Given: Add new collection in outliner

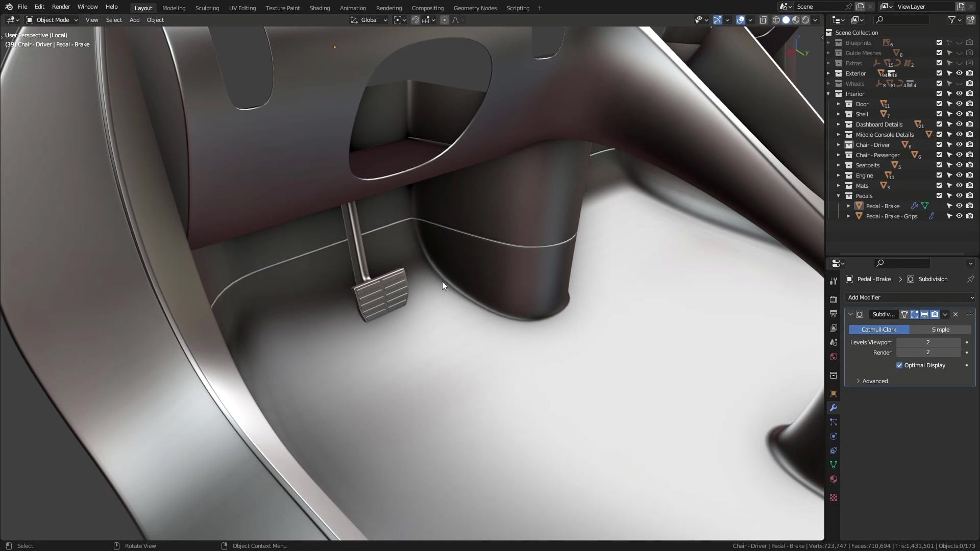Looking at the screenshot, I should coord(970,20).
